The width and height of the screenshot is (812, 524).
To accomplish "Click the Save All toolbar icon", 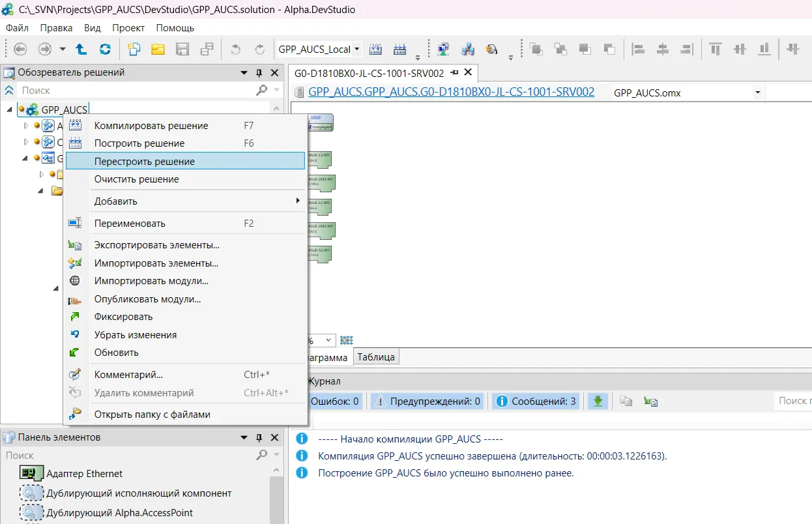I will coord(207,49).
